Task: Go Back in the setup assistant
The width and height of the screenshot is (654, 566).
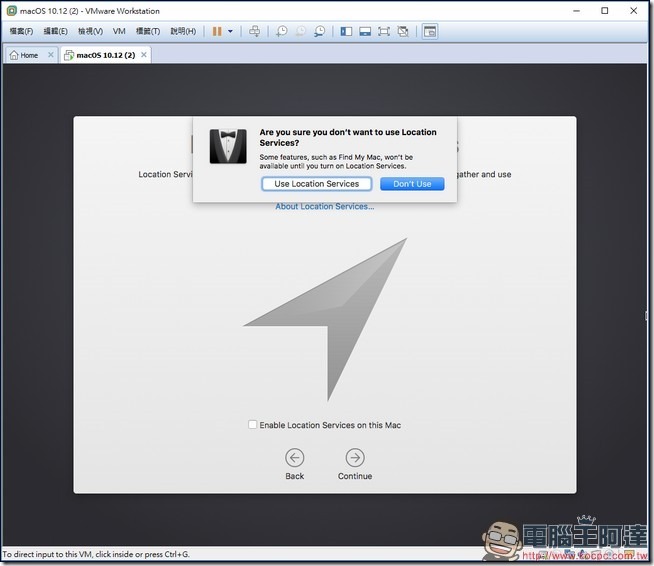Action: pyautogui.click(x=294, y=458)
